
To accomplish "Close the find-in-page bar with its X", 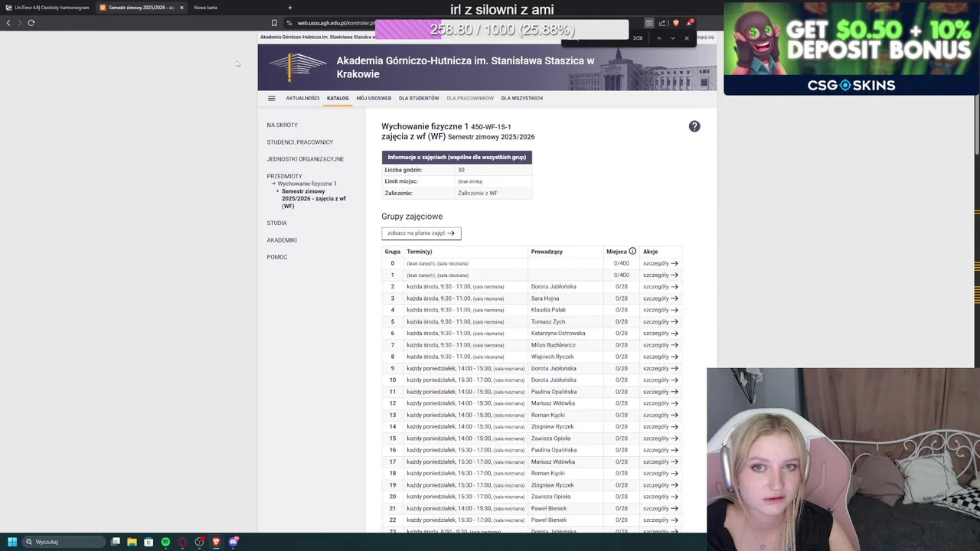I will [687, 37].
